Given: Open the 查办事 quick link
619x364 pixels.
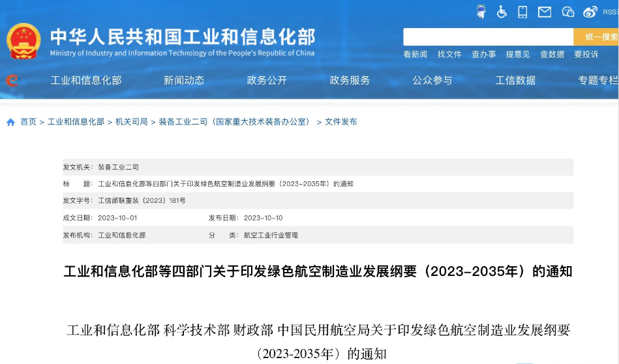Looking at the screenshot, I should [x=483, y=55].
